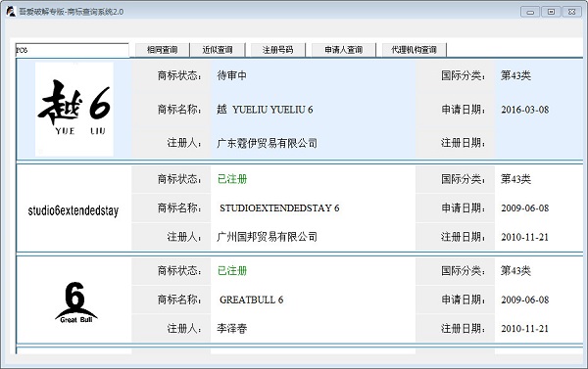This screenshot has height=369, width=588.
Task: Select 第43类 in the GREATBULL record
Action: click(516, 271)
